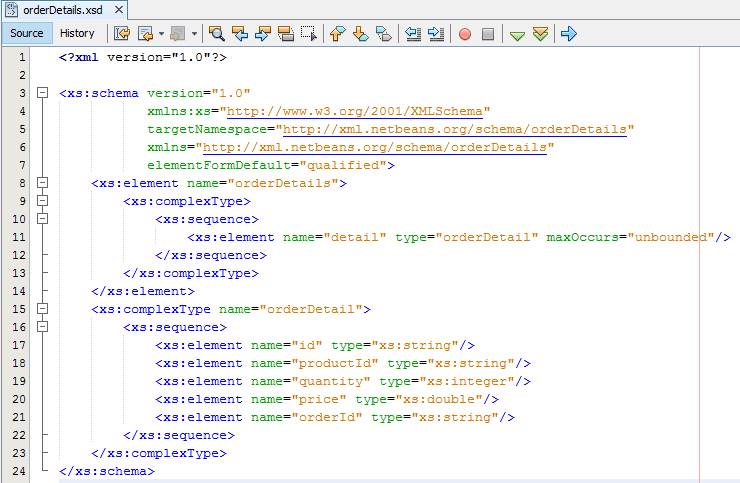The height and width of the screenshot is (483, 740).
Task: Place the cursor in the "unbounded" value
Action: (671, 237)
